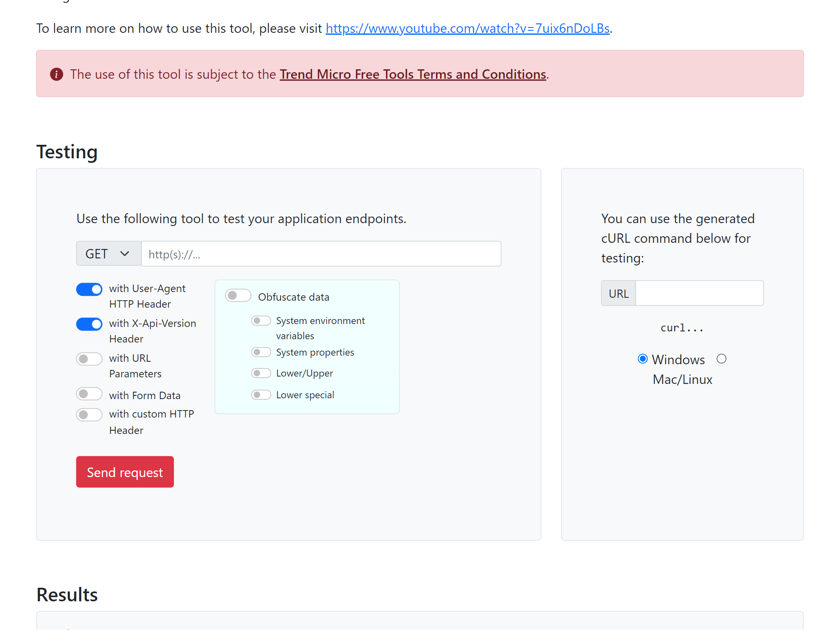
Task: Click the Send request button
Action: click(x=125, y=472)
